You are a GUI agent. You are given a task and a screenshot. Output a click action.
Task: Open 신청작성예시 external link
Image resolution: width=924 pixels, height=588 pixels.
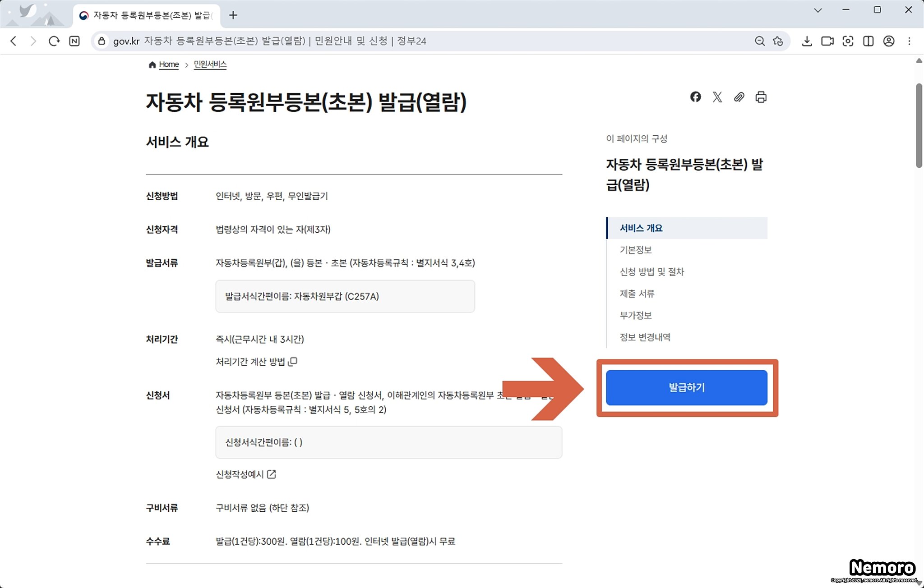pyautogui.click(x=245, y=474)
